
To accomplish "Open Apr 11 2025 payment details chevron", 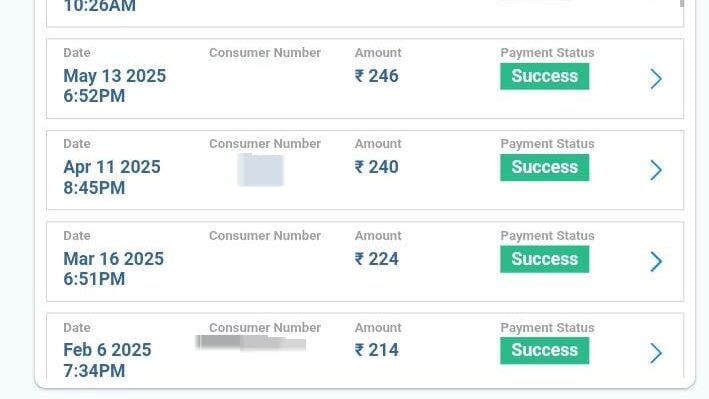I will point(656,170).
